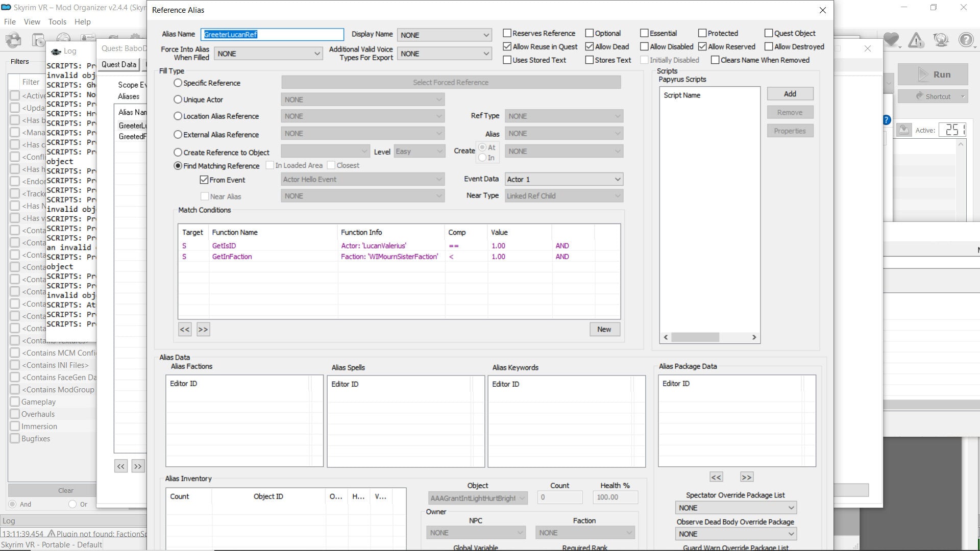Click the warning icon beside Plugin not found
The width and height of the screenshot is (980, 551).
(51, 534)
